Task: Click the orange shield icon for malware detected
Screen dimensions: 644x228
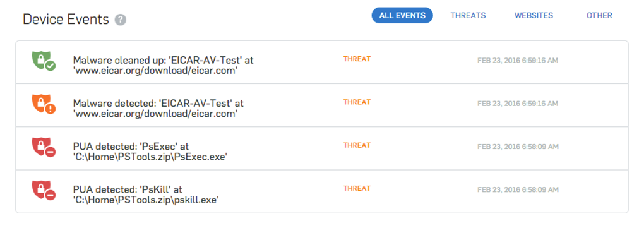Action: click(44, 104)
